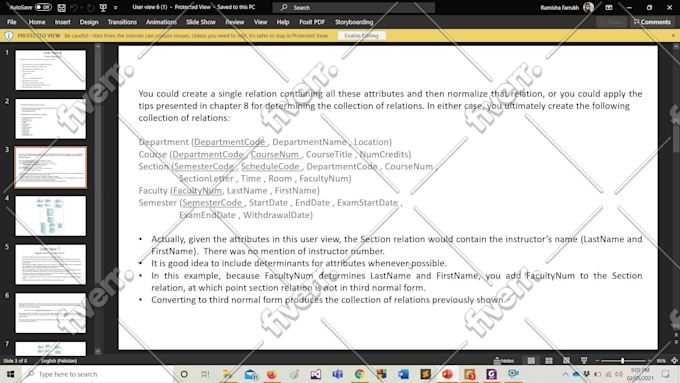This screenshot has width=680, height=383.
Task: Toggle the AutoSave switch
Action: click(x=43, y=7)
